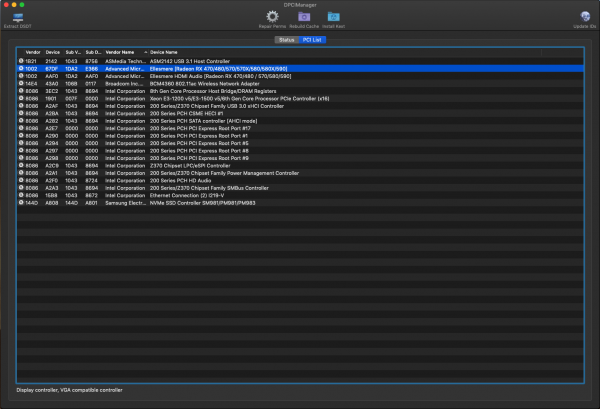600x409 pixels.
Task: Click the Device column header
Action: tap(52, 51)
